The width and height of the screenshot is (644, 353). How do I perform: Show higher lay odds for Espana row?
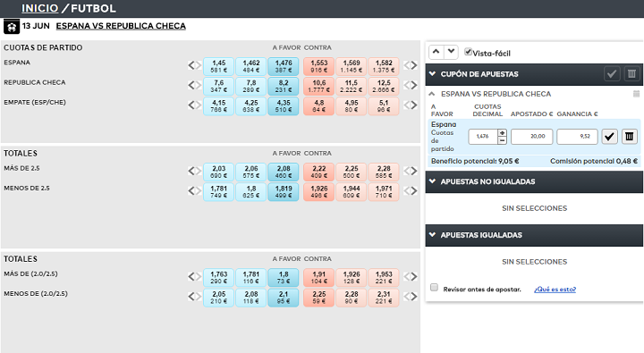(x=414, y=65)
